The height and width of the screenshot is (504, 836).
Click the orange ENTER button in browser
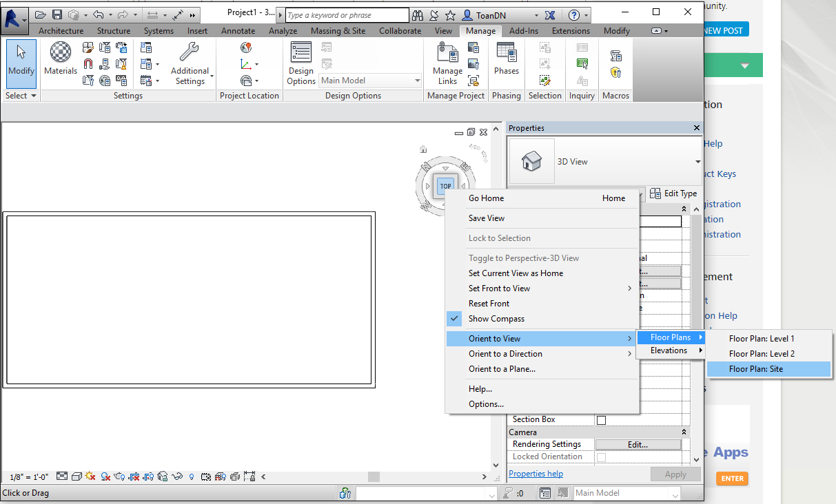point(732,479)
